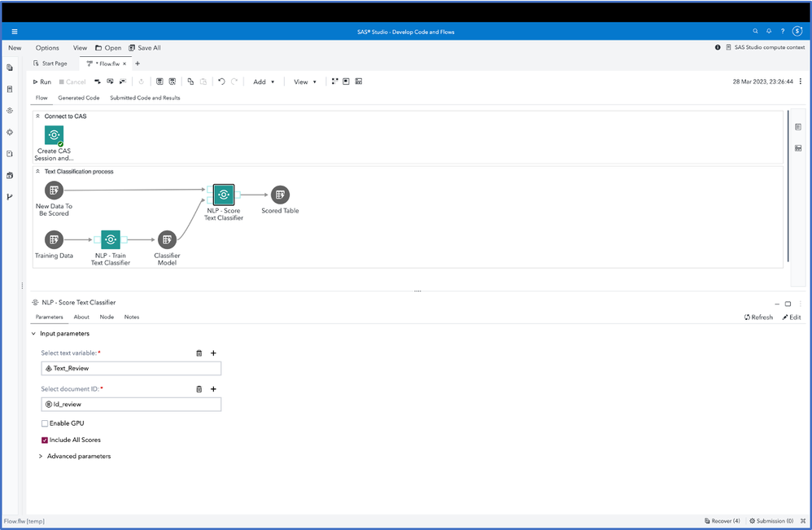Click the Text_Review text variable field
Screen dimensions: 812x530
click(131, 368)
